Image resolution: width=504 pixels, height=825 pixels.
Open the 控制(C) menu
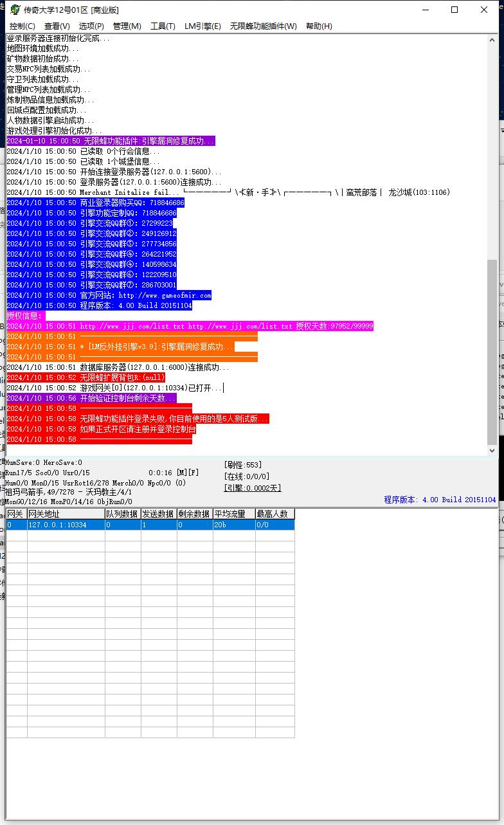point(22,26)
